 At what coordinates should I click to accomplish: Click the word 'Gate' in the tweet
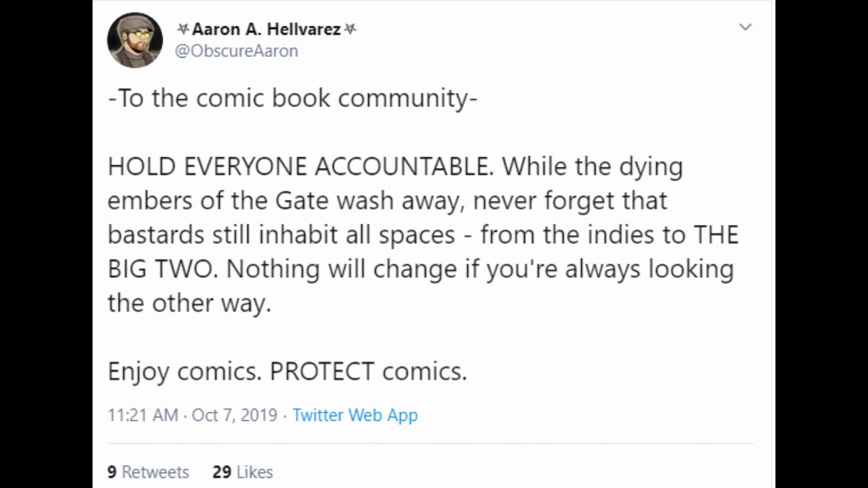coord(302,201)
